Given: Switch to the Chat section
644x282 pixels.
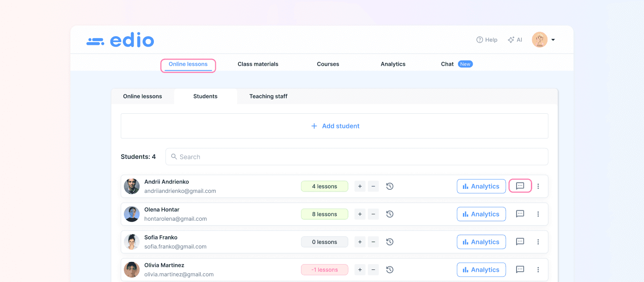Looking at the screenshot, I should pyautogui.click(x=447, y=64).
